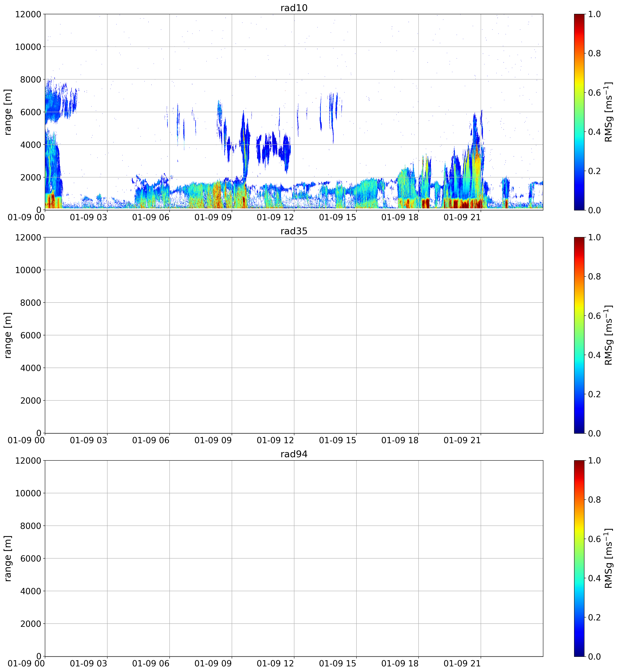Click the 0.2 tick on rad10 colorbar
The height and width of the screenshot is (672, 618).
pyautogui.click(x=595, y=171)
